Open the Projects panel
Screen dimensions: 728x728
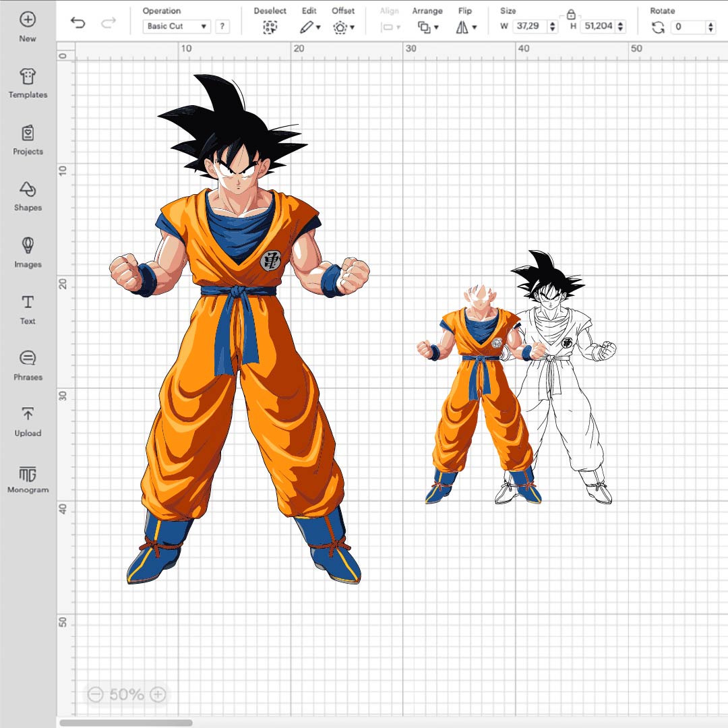pyautogui.click(x=28, y=140)
